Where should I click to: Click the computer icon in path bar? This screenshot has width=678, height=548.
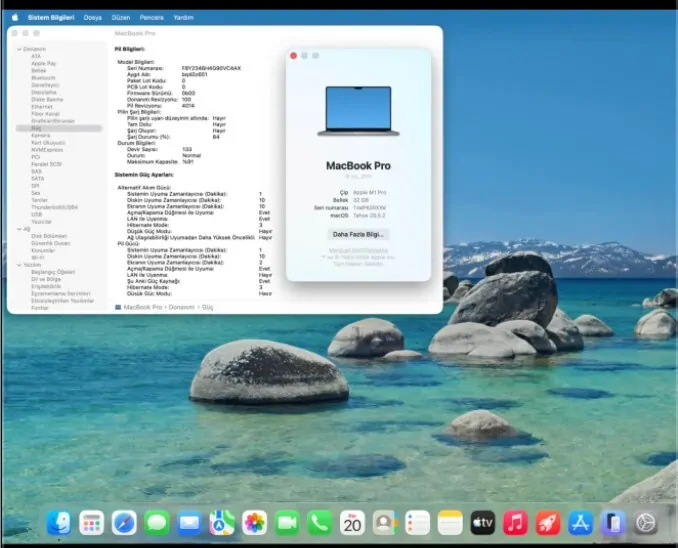pos(118,307)
